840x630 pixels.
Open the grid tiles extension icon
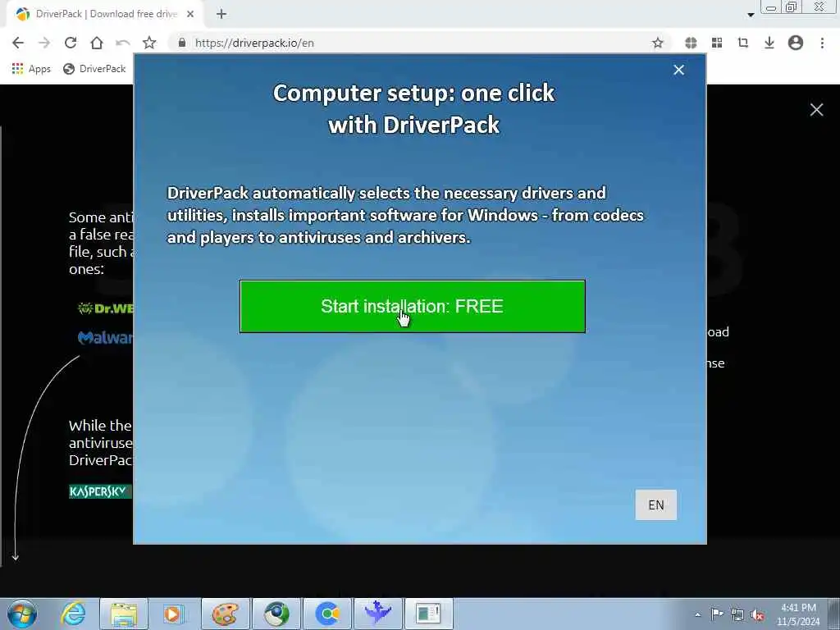click(717, 43)
